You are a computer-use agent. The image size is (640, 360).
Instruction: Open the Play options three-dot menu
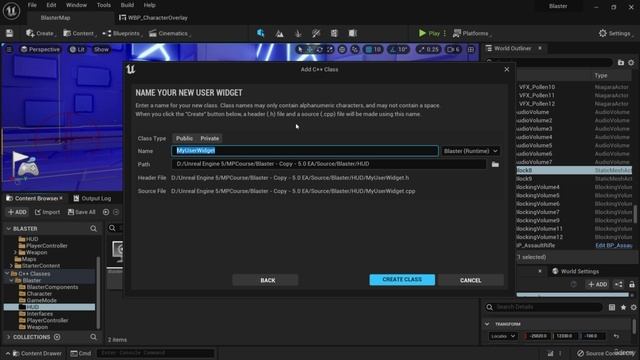coord(444,33)
